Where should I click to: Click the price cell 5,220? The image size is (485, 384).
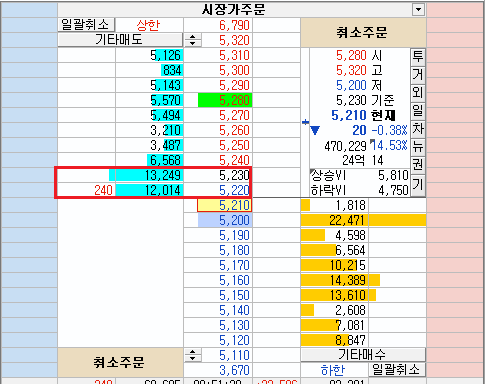point(218,190)
